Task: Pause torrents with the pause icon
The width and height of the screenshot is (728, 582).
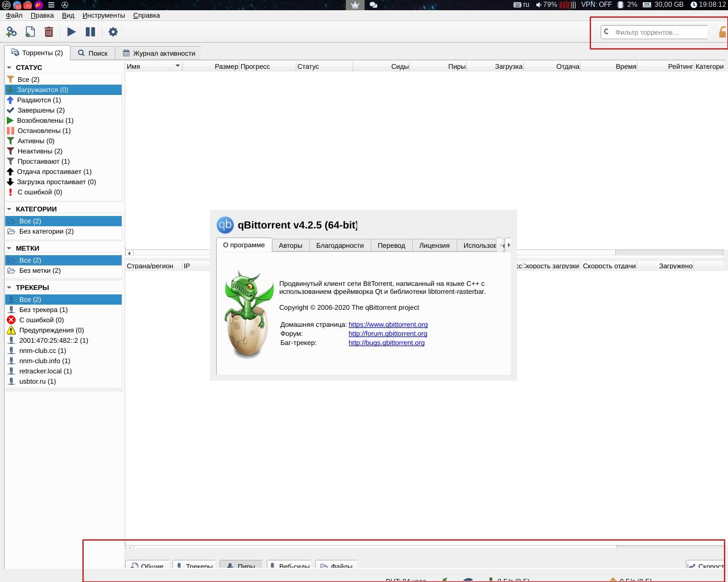Action: coord(90,32)
